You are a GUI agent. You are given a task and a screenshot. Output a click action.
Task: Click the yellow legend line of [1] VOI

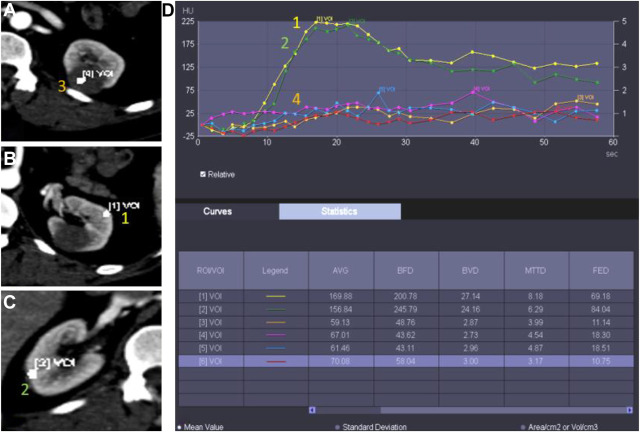tap(276, 296)
